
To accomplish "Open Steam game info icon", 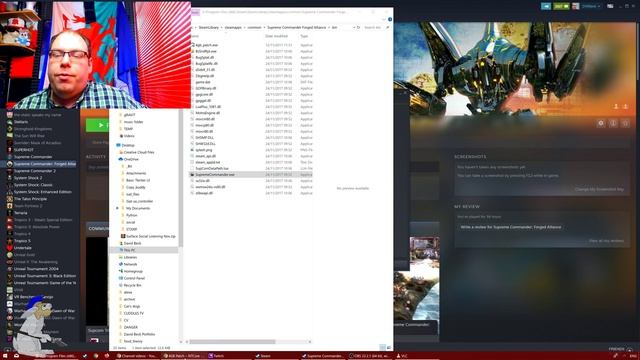I will [613, 123].
